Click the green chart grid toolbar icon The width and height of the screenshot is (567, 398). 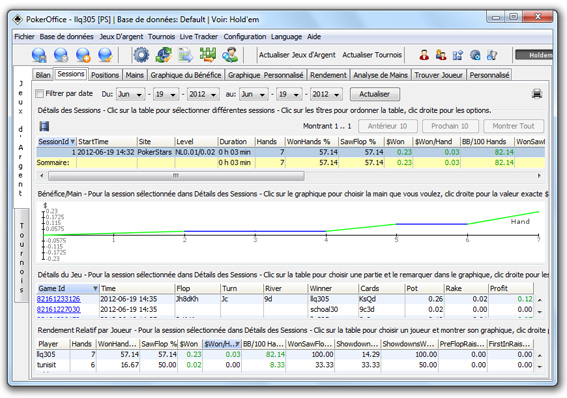(x=208, y=55)
